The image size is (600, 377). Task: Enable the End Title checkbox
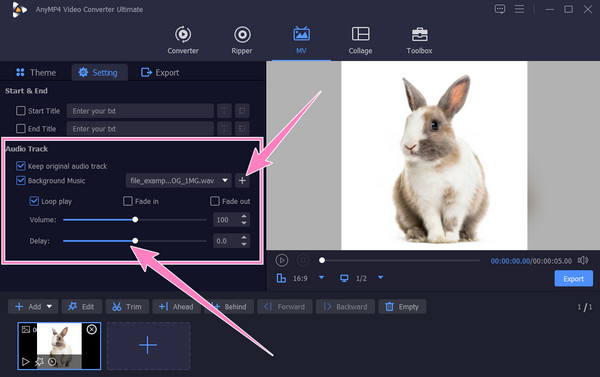pos(21,128)
